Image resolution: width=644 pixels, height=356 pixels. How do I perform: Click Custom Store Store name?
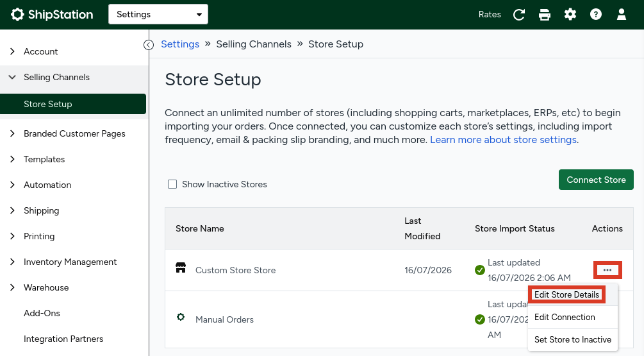[x=235, y=270]
